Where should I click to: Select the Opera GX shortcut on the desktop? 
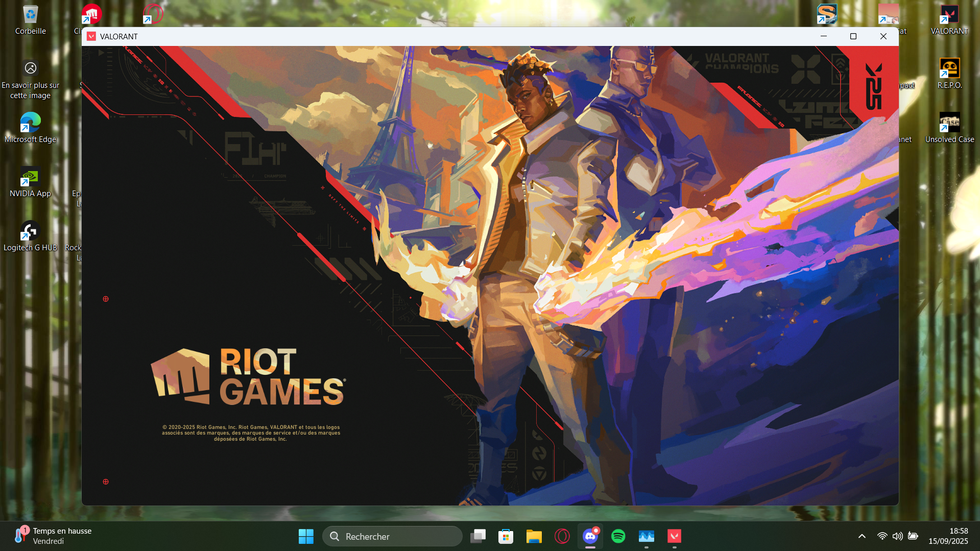point(153,14)
